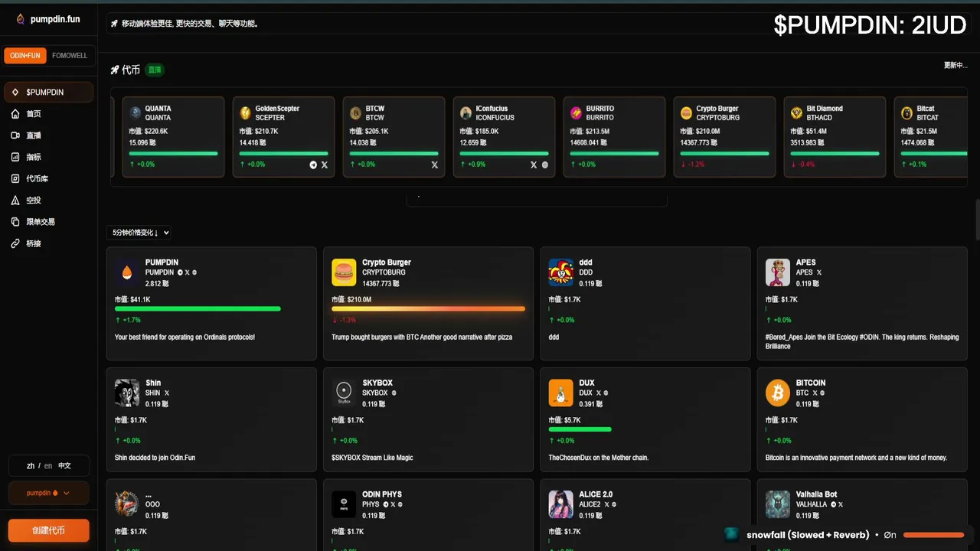Switch to the FOMOWELL platform toggle
The height and width of the screenshot is (551, 980).
pos(70,56)
